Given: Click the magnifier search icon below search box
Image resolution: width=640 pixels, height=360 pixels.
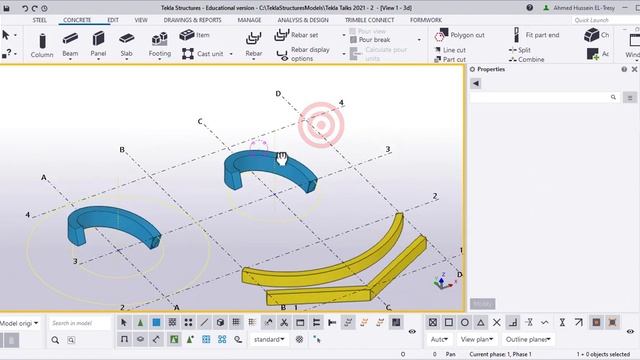Looking at the screenshot, I should click(x=55, y=340).
